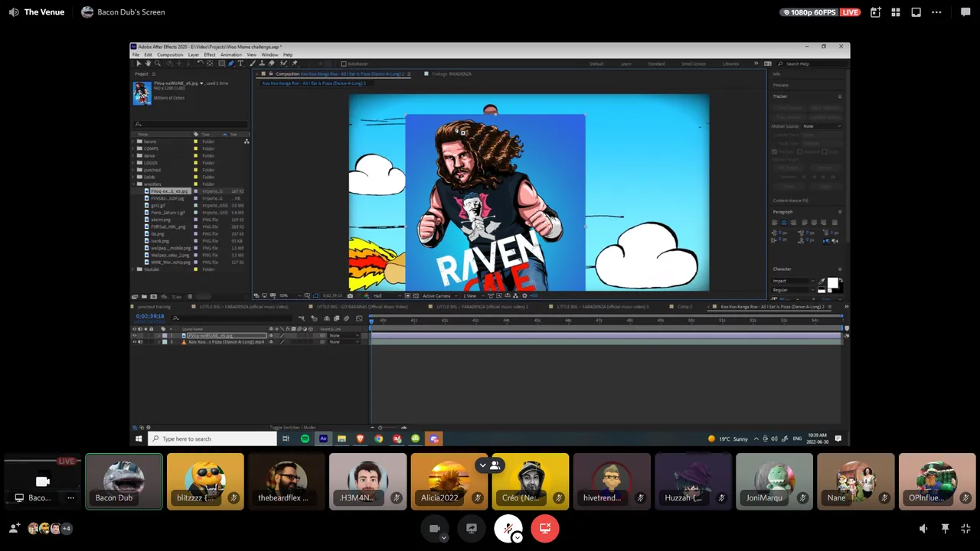980x551 pixels.
Task: Open the Animation menu
Action: coord(231,55)
